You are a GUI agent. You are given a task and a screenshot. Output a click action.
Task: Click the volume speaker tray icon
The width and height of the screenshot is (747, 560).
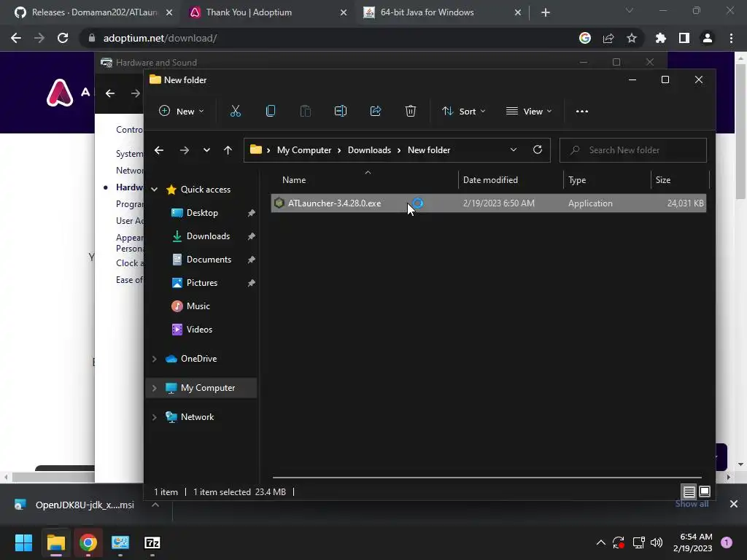pyautogui.click(x=656, y=542)
